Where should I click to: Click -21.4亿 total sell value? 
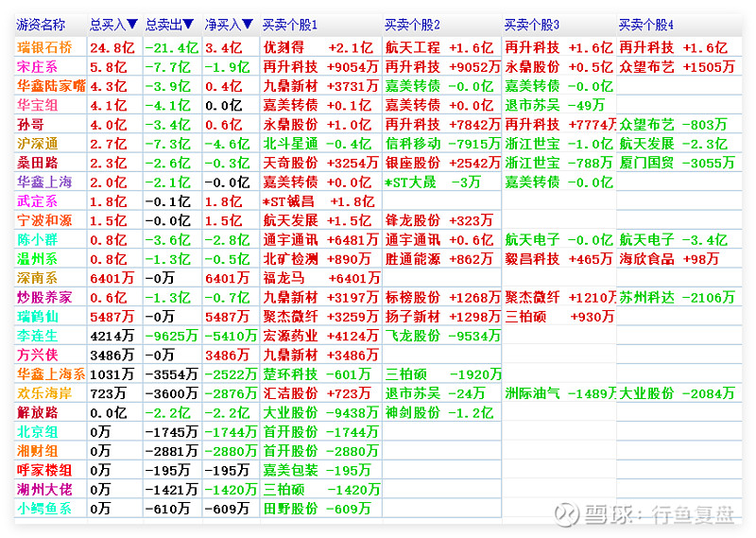tap(172, 48)
